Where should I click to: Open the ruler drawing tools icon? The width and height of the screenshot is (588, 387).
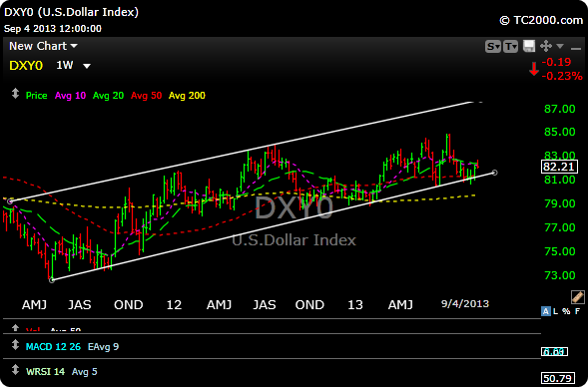tap(577, 296)
